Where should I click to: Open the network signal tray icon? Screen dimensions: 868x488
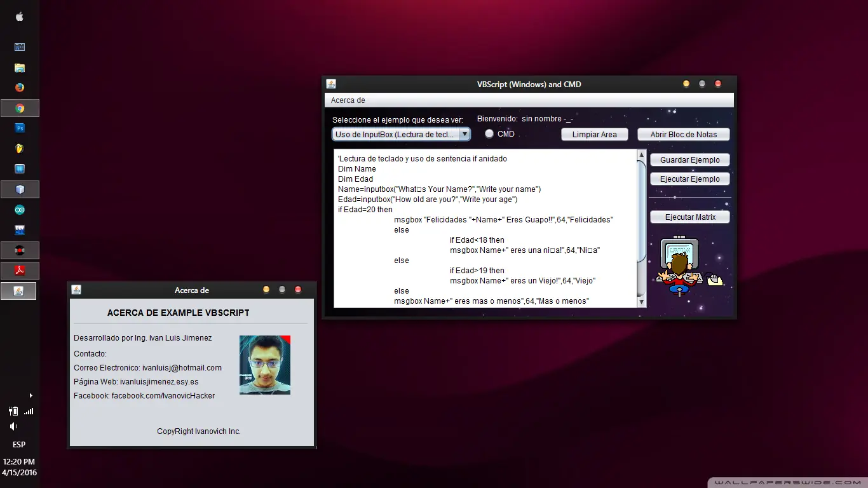(29, 412)
